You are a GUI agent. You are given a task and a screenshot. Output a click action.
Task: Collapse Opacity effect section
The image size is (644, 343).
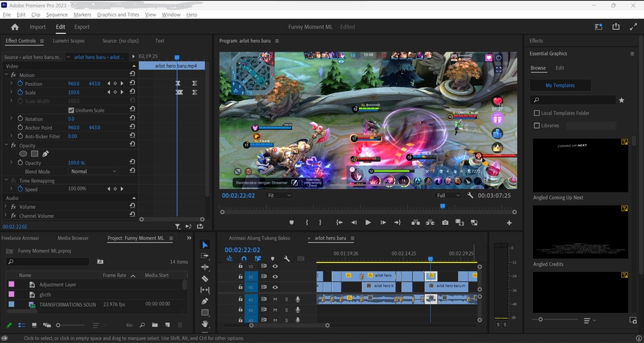coord(6,145)
